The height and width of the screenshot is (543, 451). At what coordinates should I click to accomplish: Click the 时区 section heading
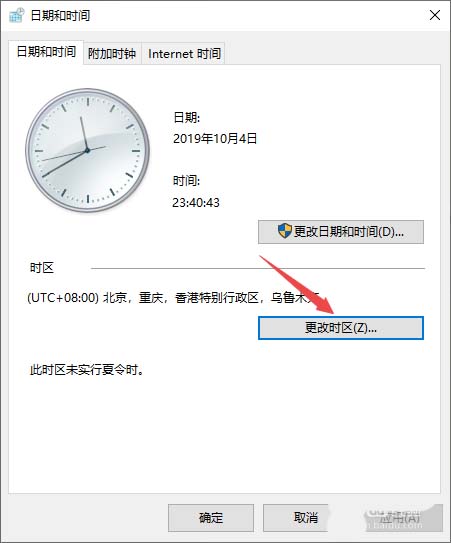pos(42,268)
